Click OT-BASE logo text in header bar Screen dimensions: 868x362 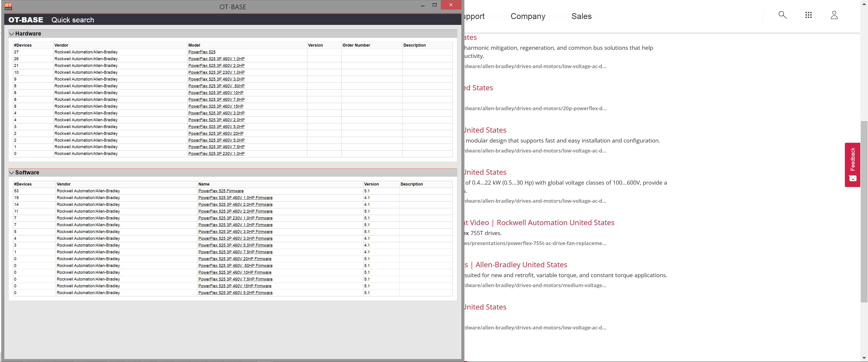[26, 20]
